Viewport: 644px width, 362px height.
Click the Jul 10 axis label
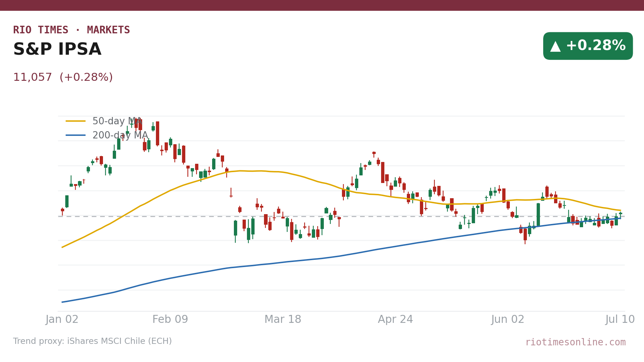pos(620,320)
